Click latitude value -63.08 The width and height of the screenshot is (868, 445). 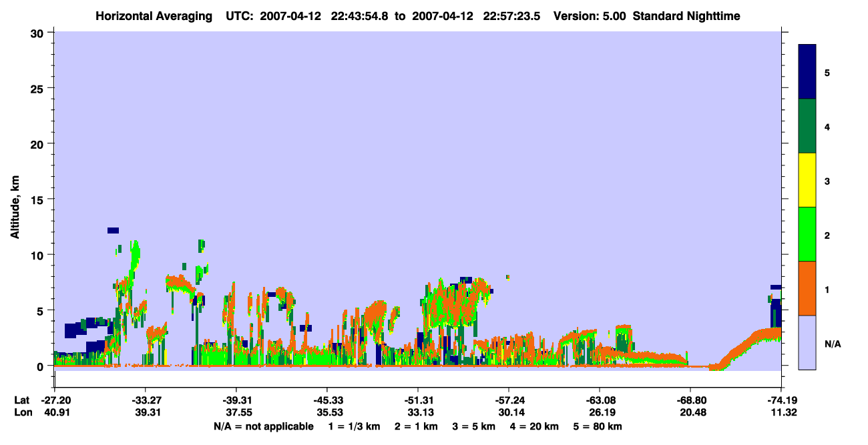tap(600, 400)
